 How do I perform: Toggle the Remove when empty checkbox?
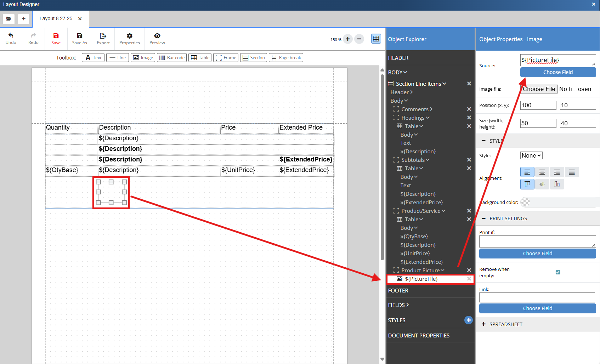coord(558,272)
